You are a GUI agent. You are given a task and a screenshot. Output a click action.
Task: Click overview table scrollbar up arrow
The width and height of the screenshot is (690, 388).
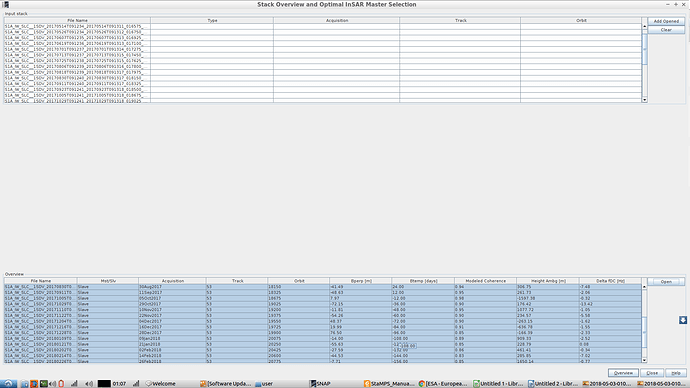coord(644,287)
